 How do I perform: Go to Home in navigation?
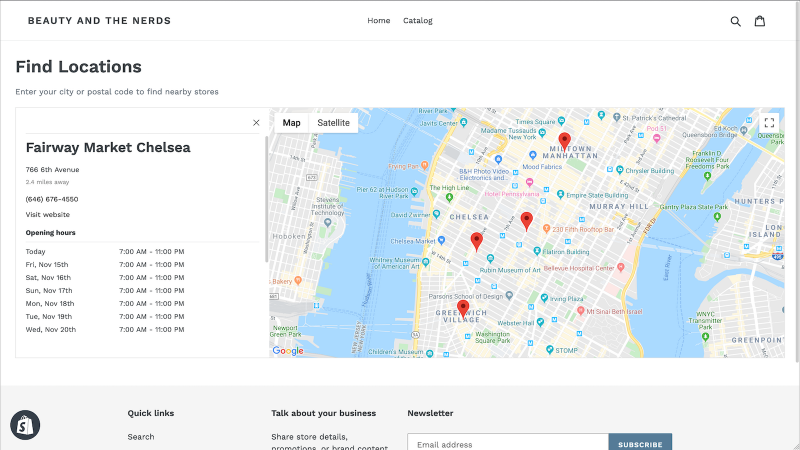[379, 20]
